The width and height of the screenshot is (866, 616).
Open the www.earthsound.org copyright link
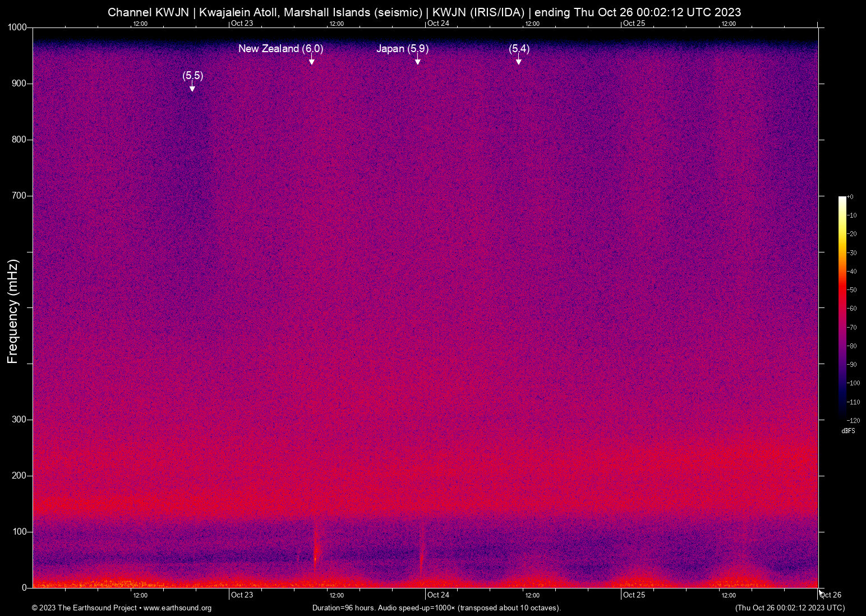point(177,608)
